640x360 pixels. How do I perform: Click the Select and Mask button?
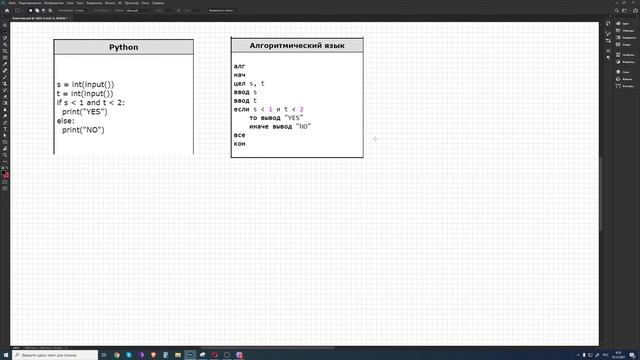tap(221, 11)
